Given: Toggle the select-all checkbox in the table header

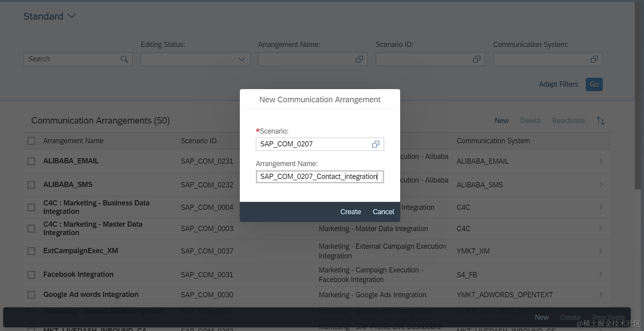Looking at the screenshot, I should (31, 141).
